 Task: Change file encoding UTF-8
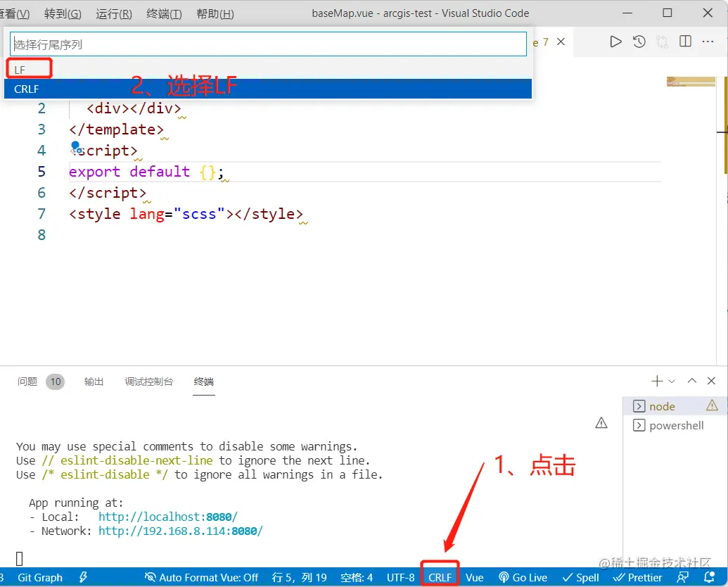(x=401, y=577)
